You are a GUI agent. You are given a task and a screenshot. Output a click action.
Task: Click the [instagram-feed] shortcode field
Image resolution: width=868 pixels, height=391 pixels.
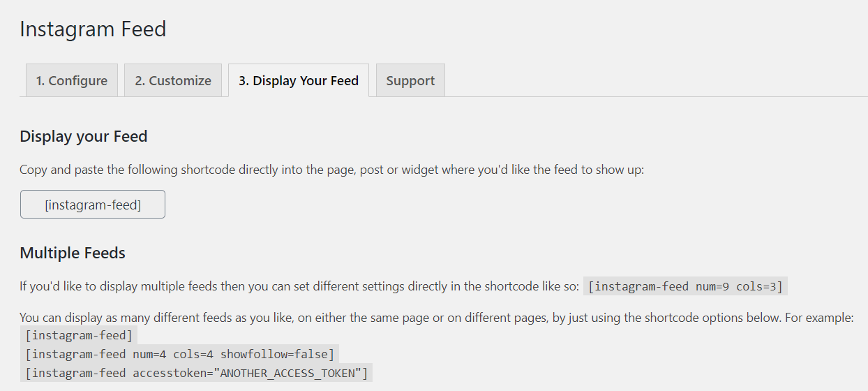[x=93, y=205]
